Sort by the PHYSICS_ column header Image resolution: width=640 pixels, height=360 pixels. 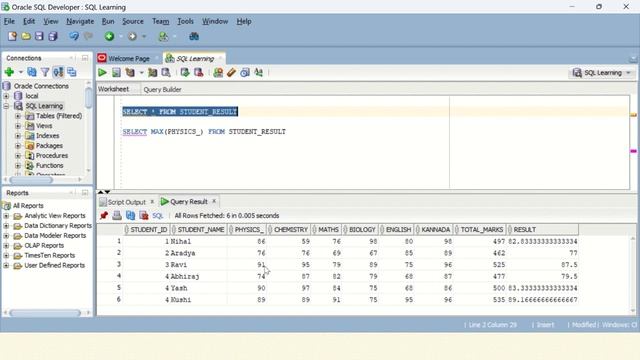(248, 229)
